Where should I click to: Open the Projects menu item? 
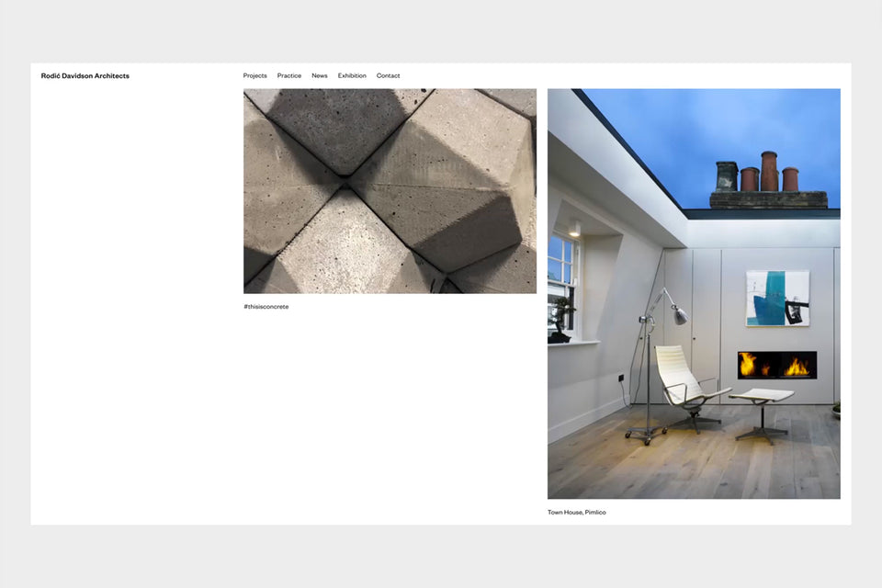pyautogui.click(x=254, y=76)
